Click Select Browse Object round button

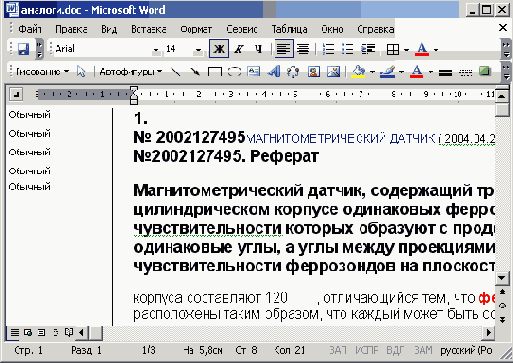(x=502, y=306)
